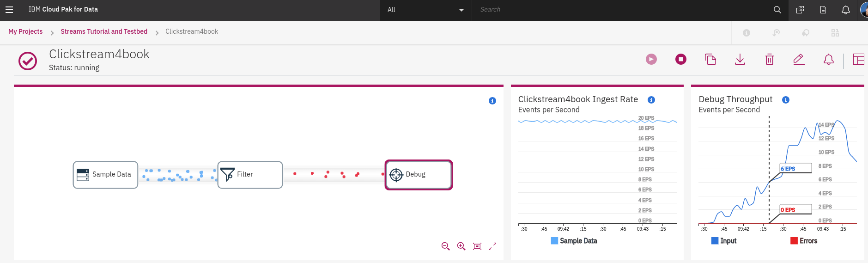
Task: Toggle the Errors legend swatch
Action: pos(794,241)
